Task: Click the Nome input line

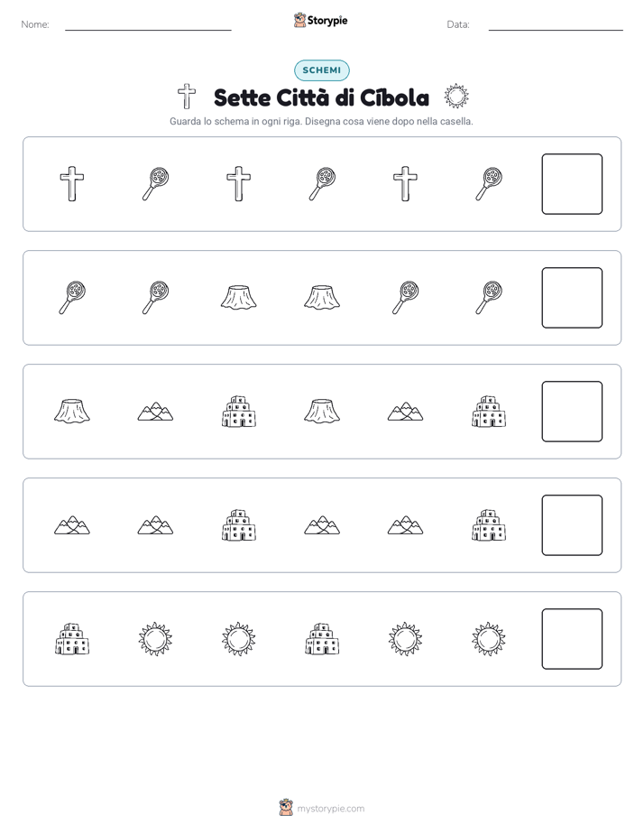Action: [148, 25]
